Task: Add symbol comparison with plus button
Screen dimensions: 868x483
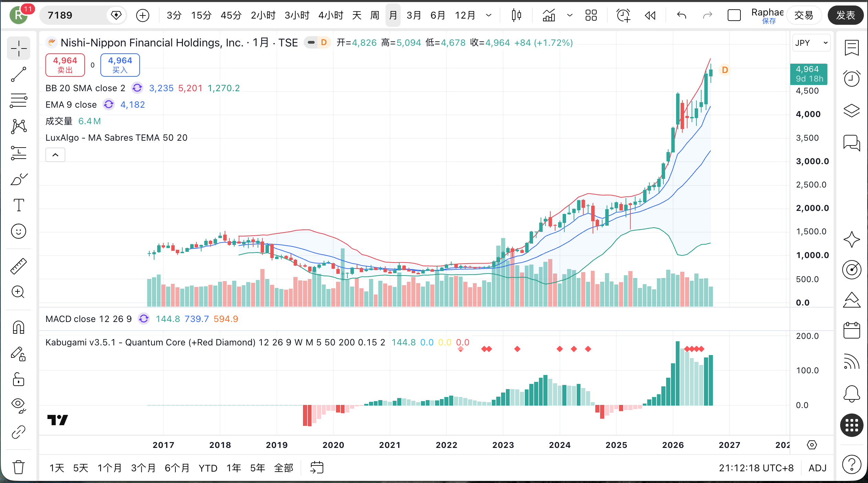Action: coord(142,15)
